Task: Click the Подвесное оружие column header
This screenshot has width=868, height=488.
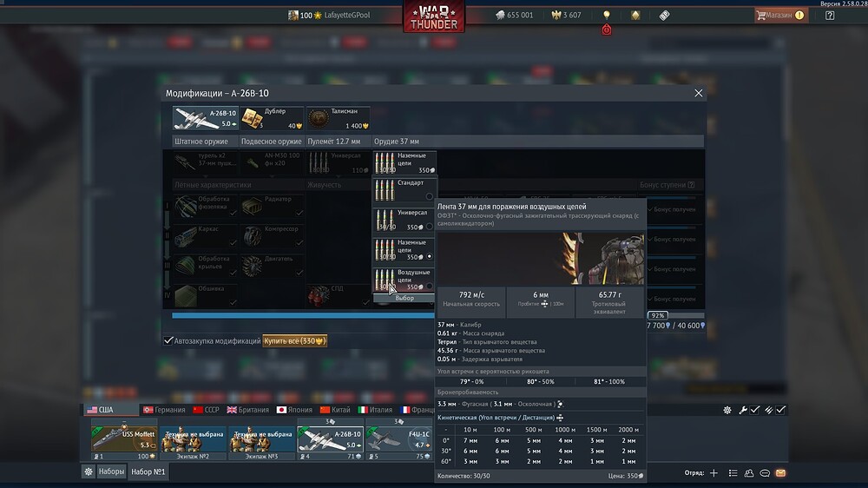Action: [271, 142]
